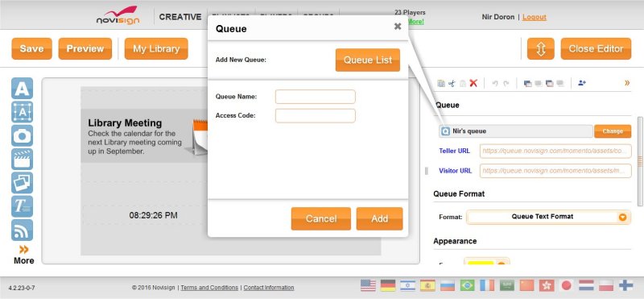
Task: Add an image with the camera tool
Action: pos(23,135)
